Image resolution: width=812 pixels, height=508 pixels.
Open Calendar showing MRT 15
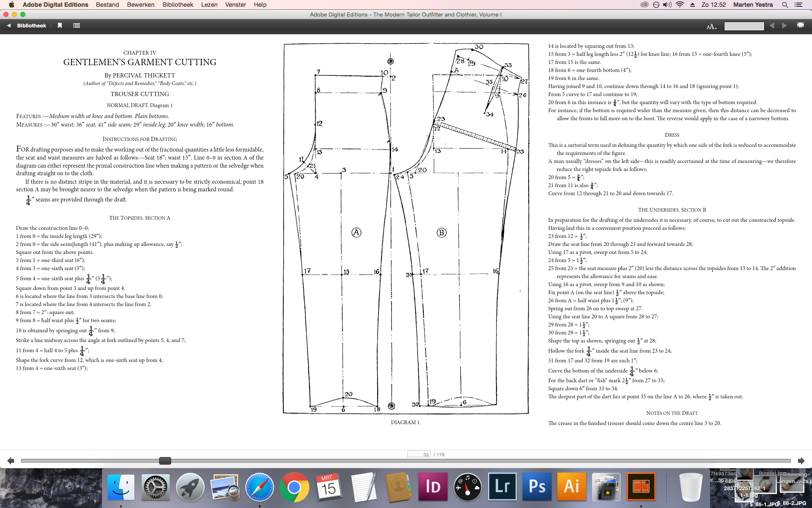coord(329,487)
